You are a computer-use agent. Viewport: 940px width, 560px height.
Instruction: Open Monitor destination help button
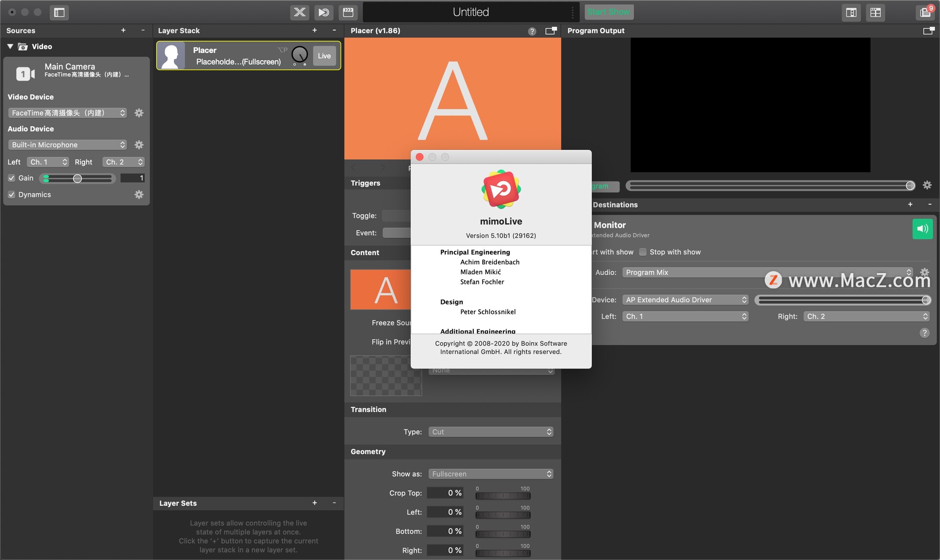click(924, 333)
